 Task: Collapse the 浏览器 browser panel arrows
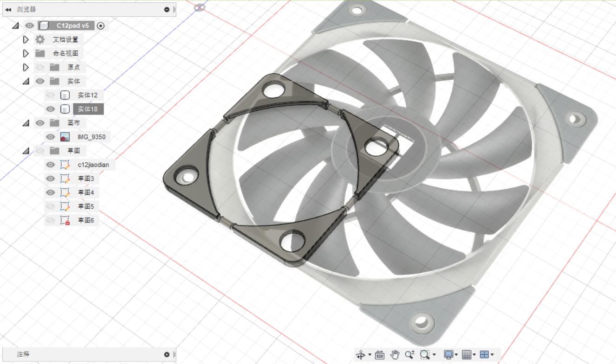coord(8,9)
